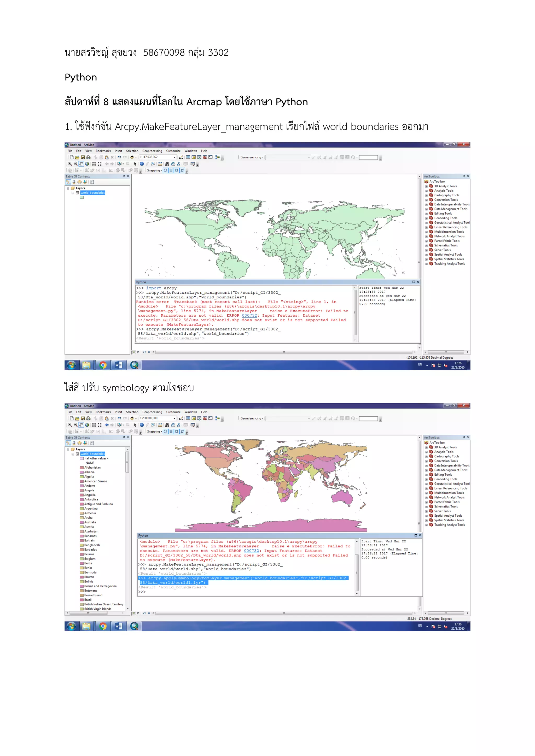Click the Identify tool in upper ArcMap toolbar
Screen dimensions: 535x756
click(x=142, y=164)
